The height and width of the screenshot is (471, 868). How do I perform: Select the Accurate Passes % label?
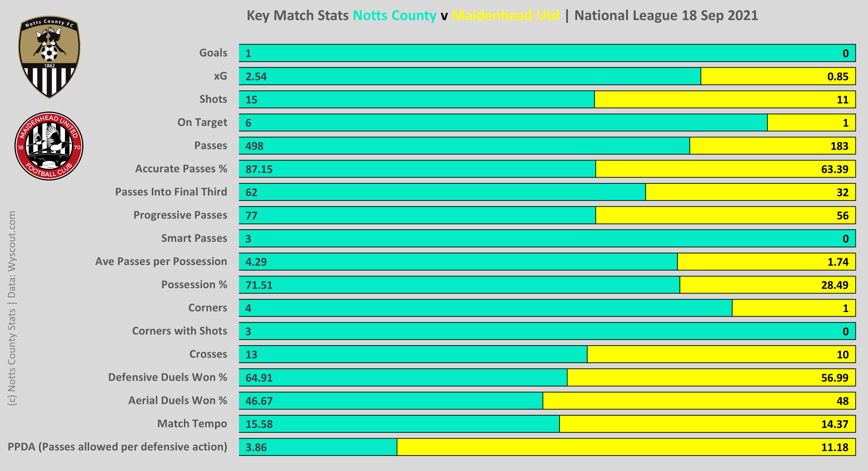pyautogui.click(x=181, y=169)
